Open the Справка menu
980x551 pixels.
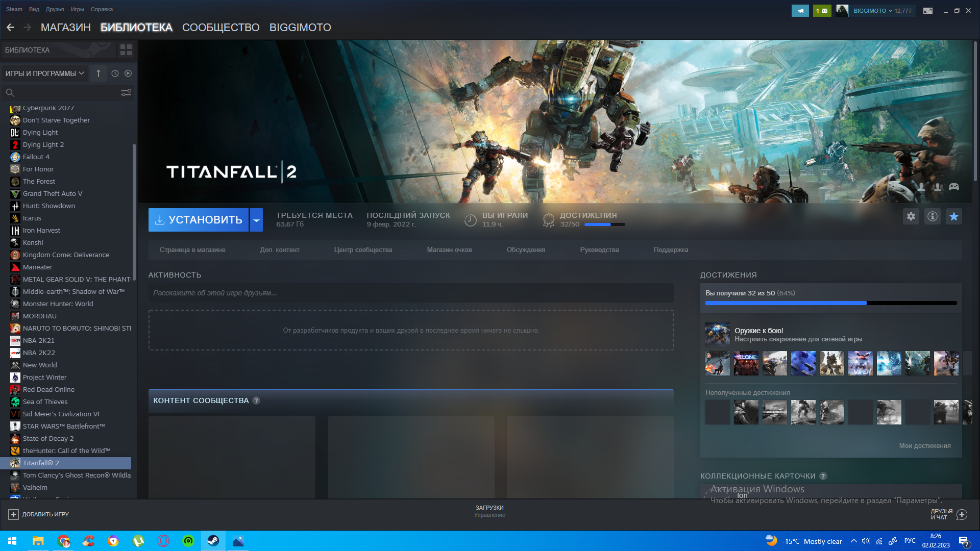pos(102,9)
